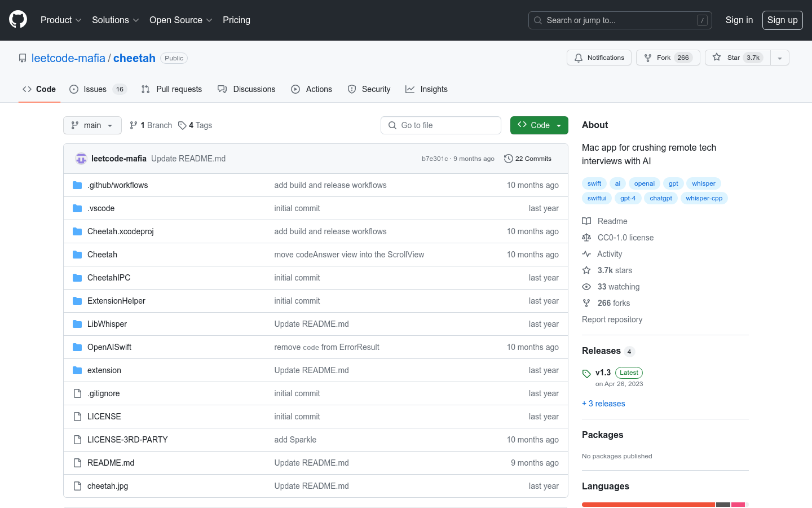812x508 pixels.
Task: Click the LICENSE file icon
Action: coord(77,417)
